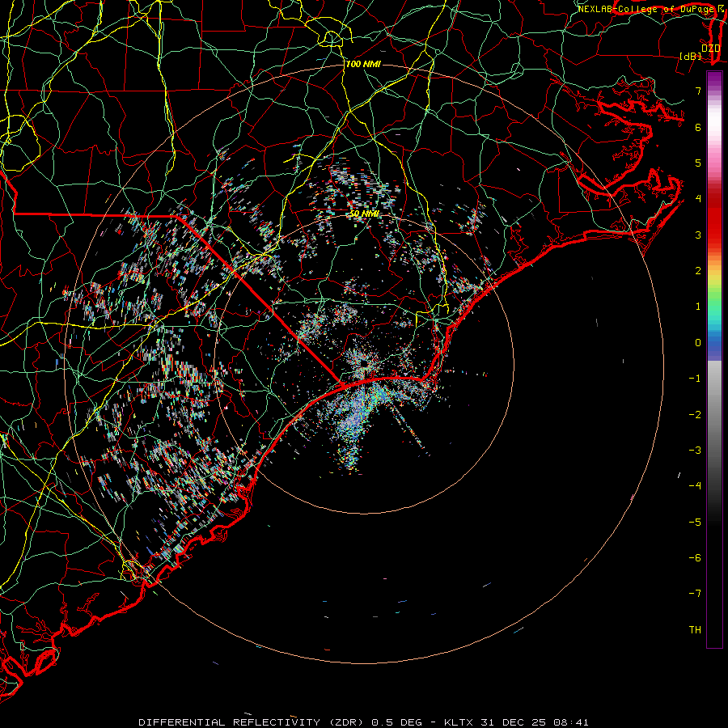Viewport: 728px width, 728px height.
Task: Click the 6 value on the color scale
Action: (698, 127)
